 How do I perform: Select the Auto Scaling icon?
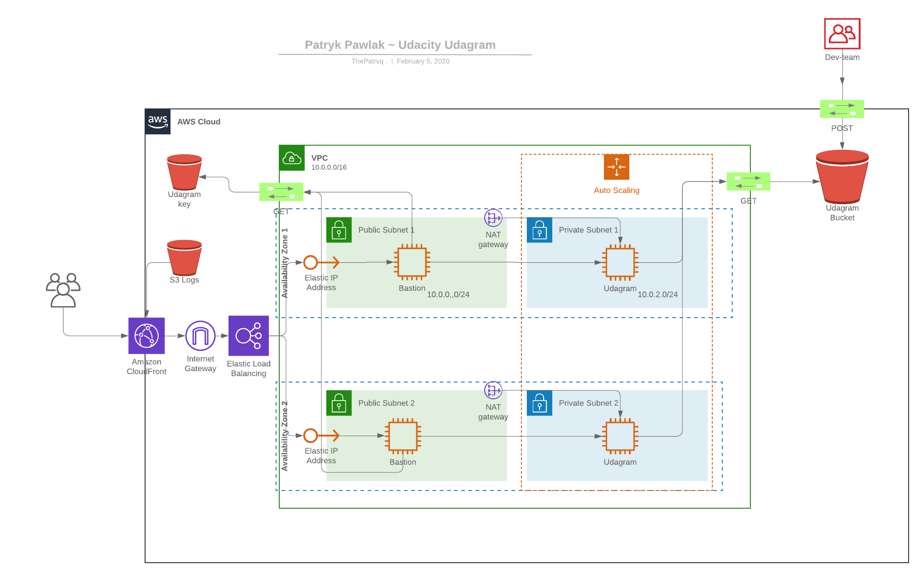tap(616, 167)
